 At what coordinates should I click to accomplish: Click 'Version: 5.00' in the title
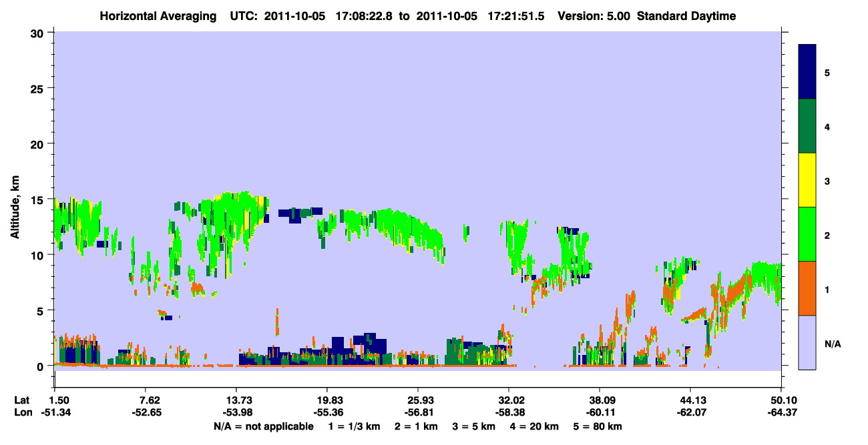coord(595,16)
